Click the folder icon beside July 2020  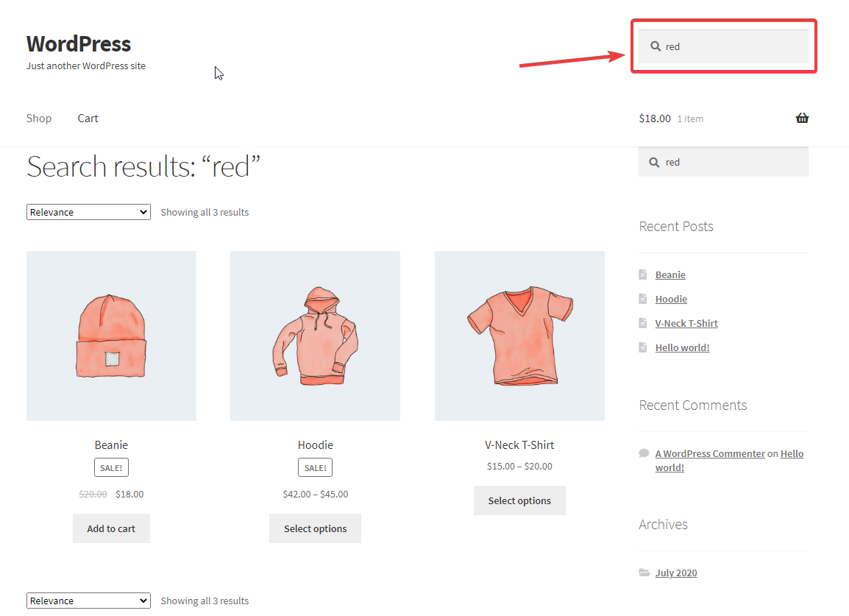click(644, 573)
